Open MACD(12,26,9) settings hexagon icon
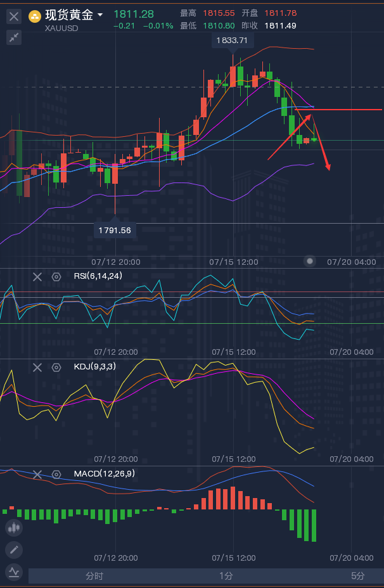This screenshot has height=588, width=384. 56,475
